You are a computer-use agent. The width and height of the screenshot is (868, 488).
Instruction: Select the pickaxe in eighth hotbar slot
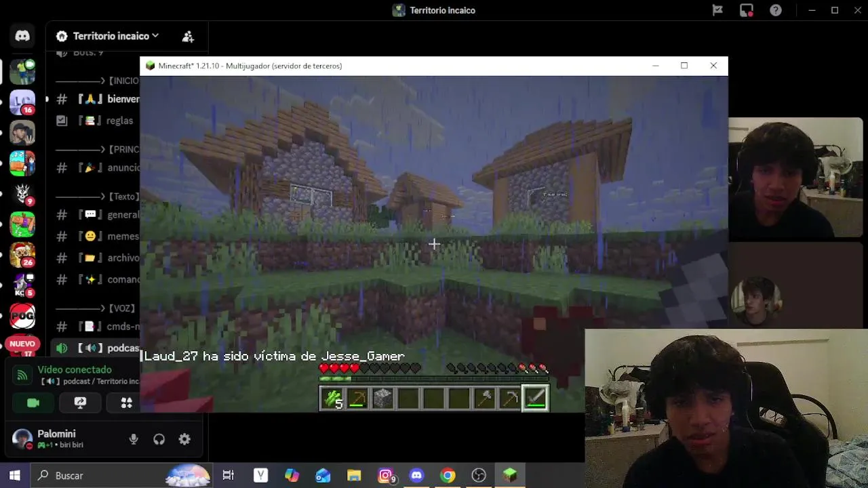(x=509, y=399)
